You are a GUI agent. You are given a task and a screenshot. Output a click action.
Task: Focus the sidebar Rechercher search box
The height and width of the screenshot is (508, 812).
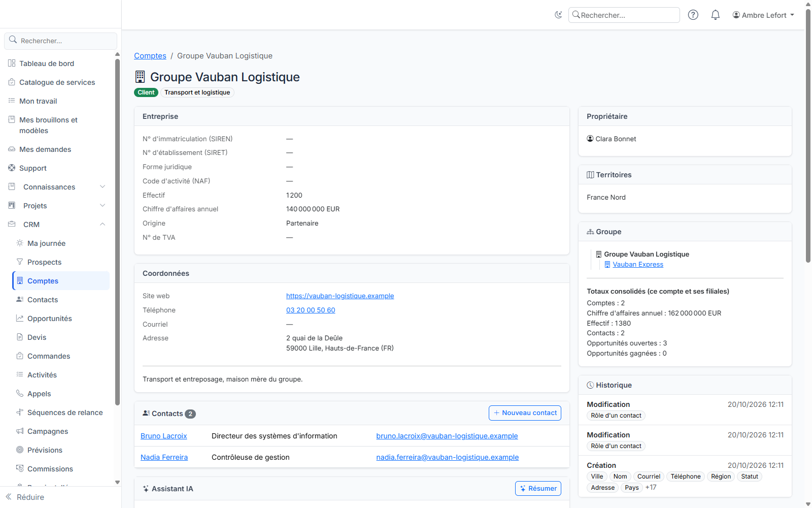coord(61,41)
